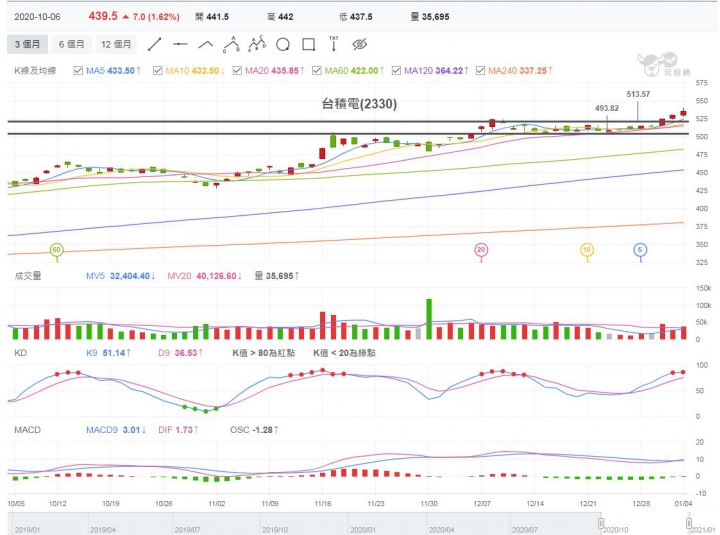The image size is (720, 535).
Task: Click the D9 36.53 indicator value
Action: pos(180,353)
